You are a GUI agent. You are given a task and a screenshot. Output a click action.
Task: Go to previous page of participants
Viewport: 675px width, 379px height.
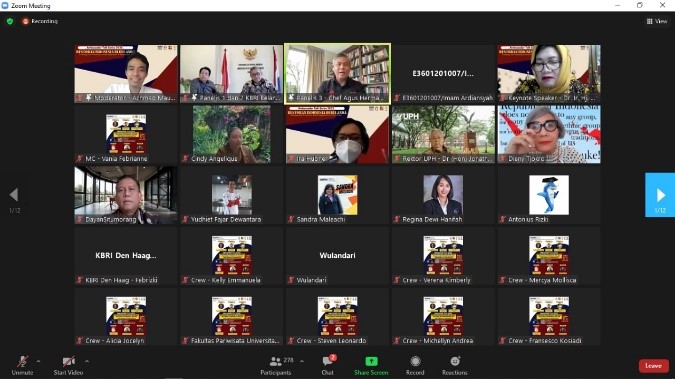(14, 195)
